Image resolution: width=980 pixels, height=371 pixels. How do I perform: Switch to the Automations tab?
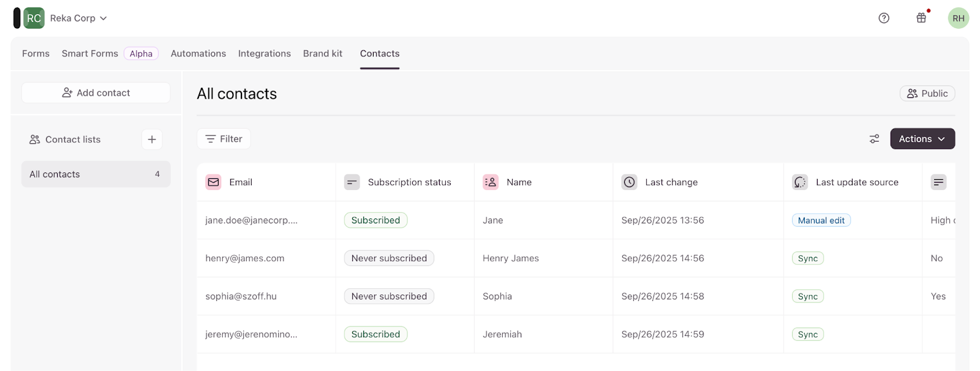coord(198,53)
